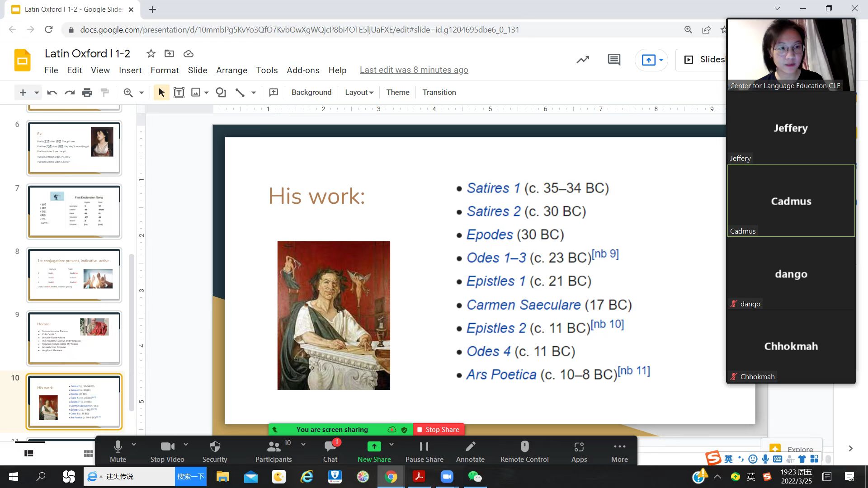Click the New Share button

coord(374,451)
